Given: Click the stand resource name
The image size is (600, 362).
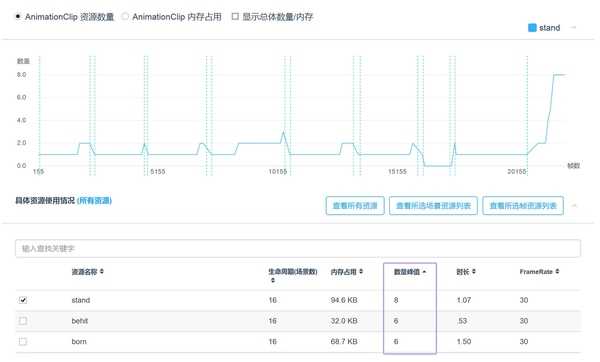Looking at the screenshot, I should pyautogui.click(x=81, y=300).
